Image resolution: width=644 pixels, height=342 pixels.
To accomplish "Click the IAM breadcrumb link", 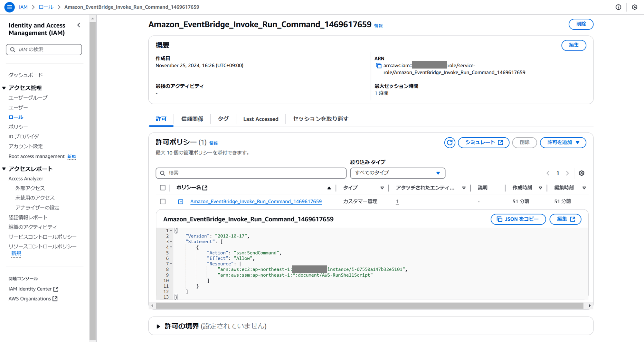I will (x=23, y=7).
